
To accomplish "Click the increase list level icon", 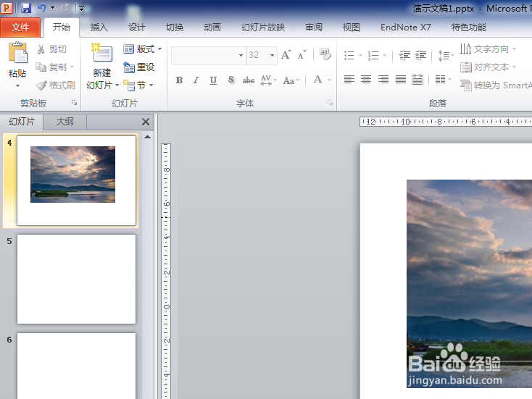I will [420, 55].
